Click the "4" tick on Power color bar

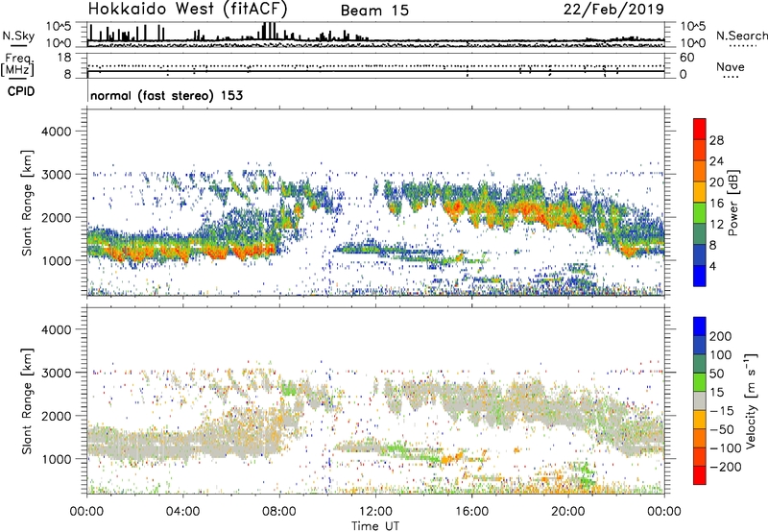coord(713,266)
